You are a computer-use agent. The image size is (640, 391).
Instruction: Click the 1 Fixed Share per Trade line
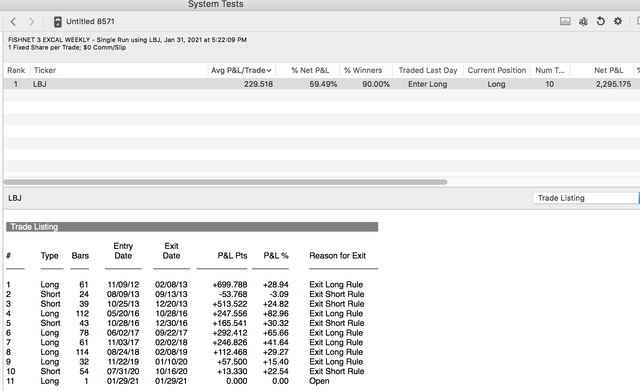(x=67, y=47)
